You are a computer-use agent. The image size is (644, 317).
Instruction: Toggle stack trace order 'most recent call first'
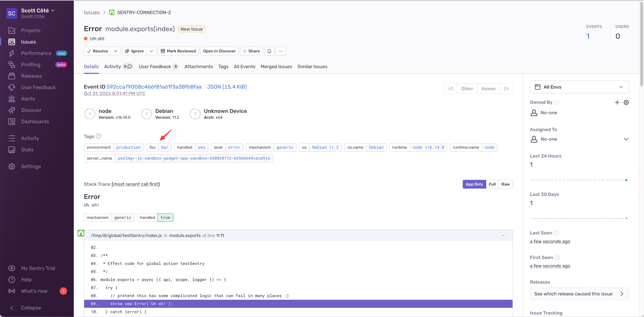coord(136,184)
